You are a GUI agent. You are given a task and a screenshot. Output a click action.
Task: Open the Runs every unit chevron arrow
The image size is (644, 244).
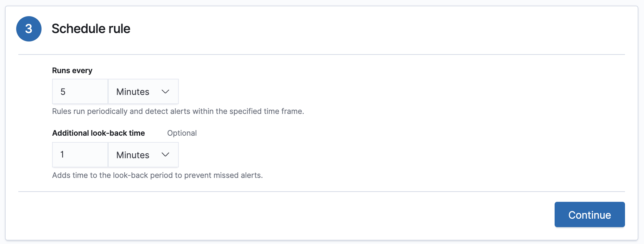(x=165, y=92)
